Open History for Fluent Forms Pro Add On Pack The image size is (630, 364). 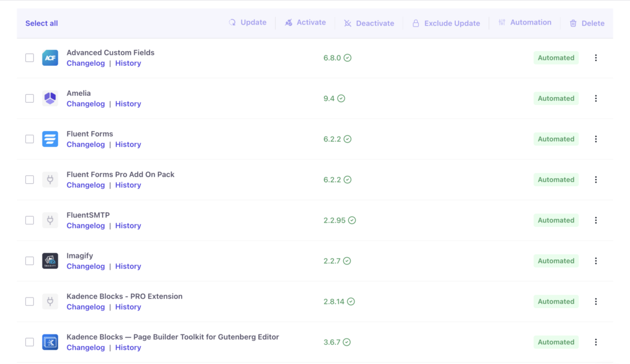point(128,185)
